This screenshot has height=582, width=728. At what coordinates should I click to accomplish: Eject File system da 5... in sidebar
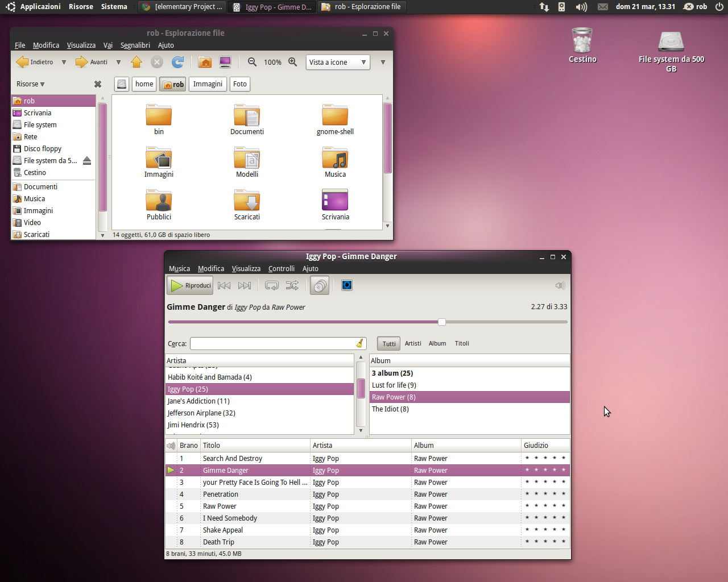tap(87, 161)
